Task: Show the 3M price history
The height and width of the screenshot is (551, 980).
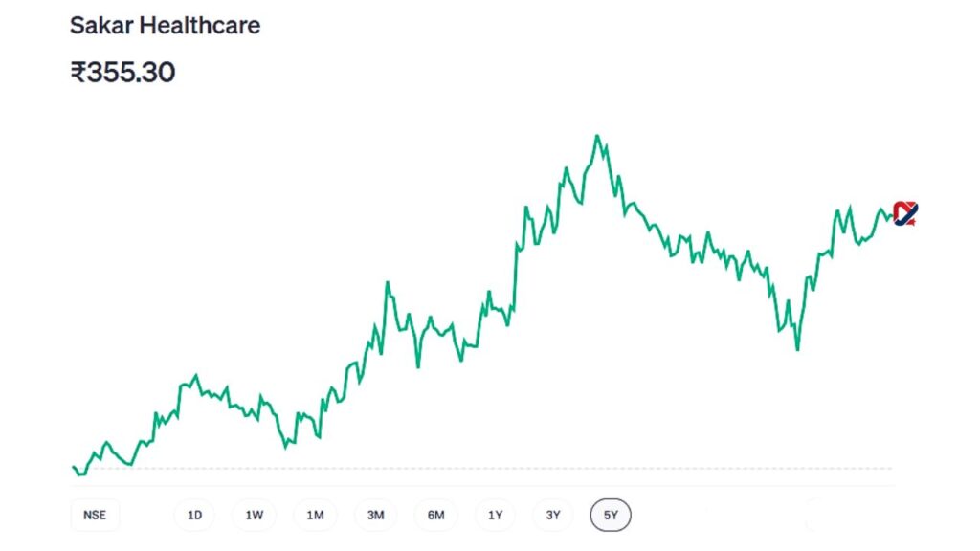Action: tap(375, 516)
